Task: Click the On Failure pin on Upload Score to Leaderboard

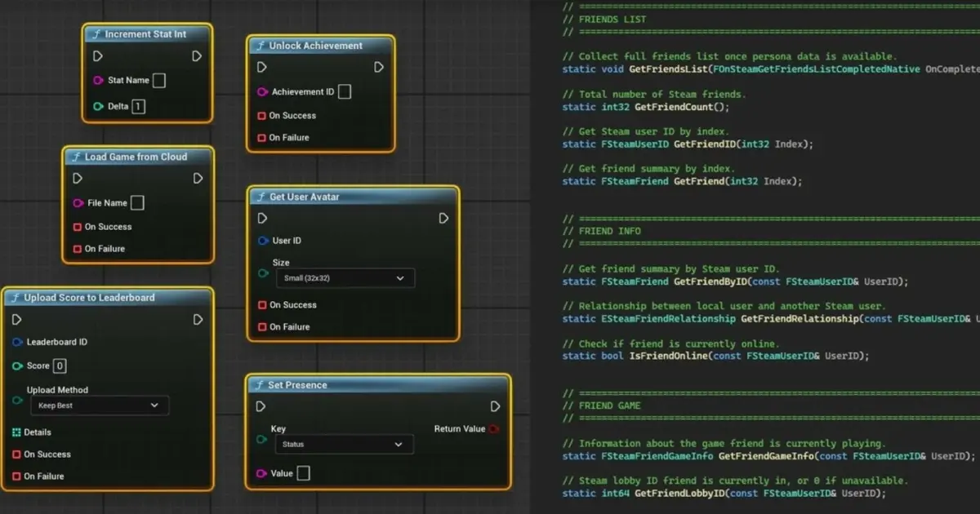Action: 16,476
